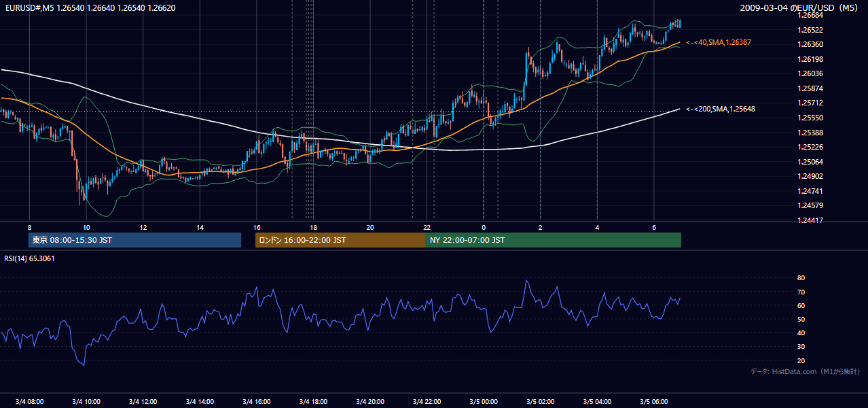Screen dimensions: 868x408
Task: Click hour label 16 under the price chart
Action: click(256, 227)
